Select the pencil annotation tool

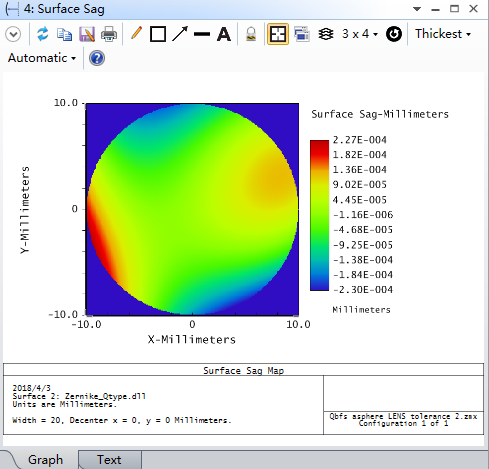pyautogui.click(x=136, y=34)
